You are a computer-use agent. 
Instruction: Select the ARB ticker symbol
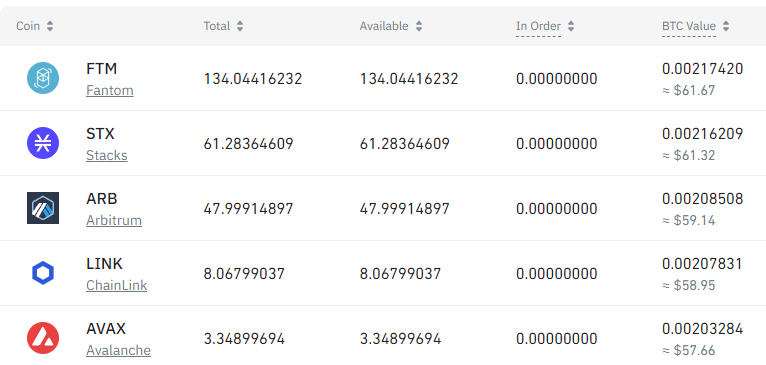point(102,199)
